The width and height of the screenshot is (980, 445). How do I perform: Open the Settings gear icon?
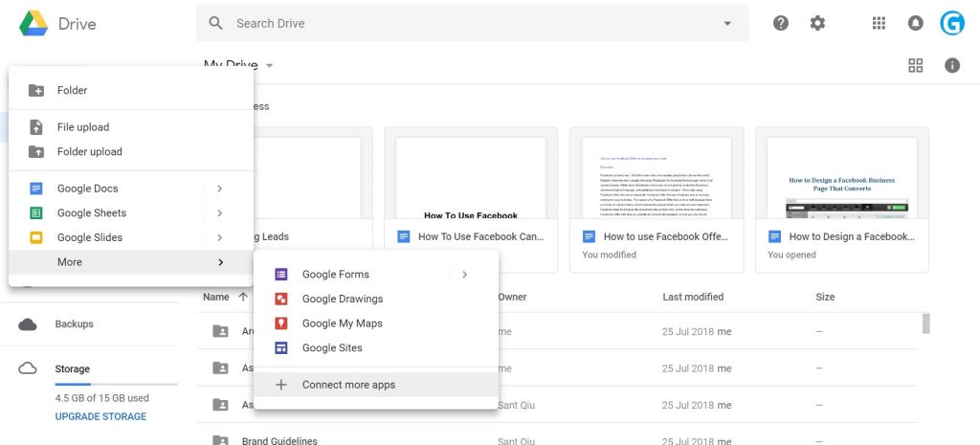coord(817,23)
